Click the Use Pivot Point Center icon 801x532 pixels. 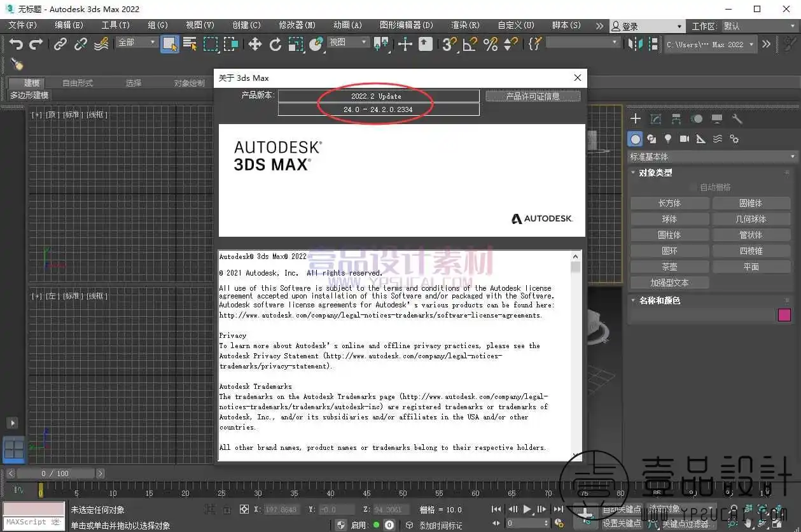coord(382,44)
